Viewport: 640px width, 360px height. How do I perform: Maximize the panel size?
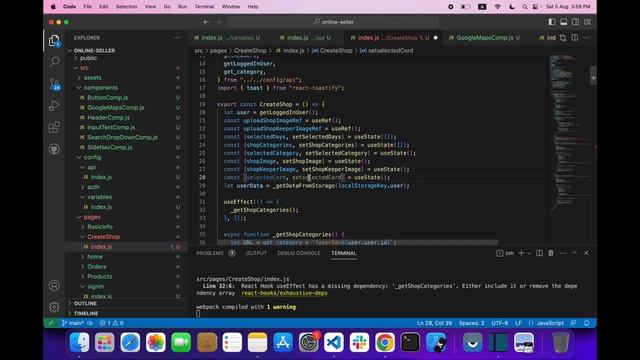tap(574, 253)
